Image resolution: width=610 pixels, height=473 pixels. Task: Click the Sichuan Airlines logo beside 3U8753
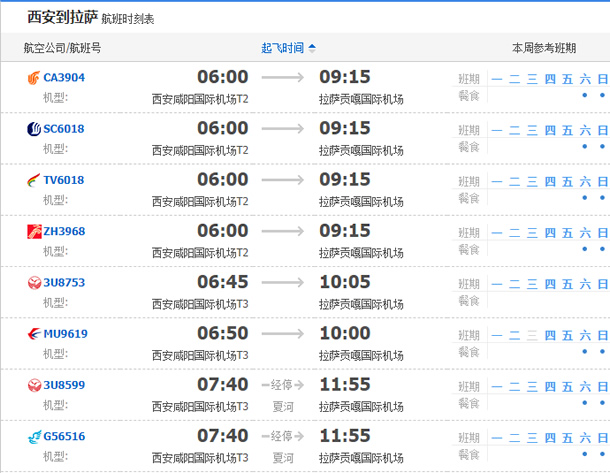[34, 282]
